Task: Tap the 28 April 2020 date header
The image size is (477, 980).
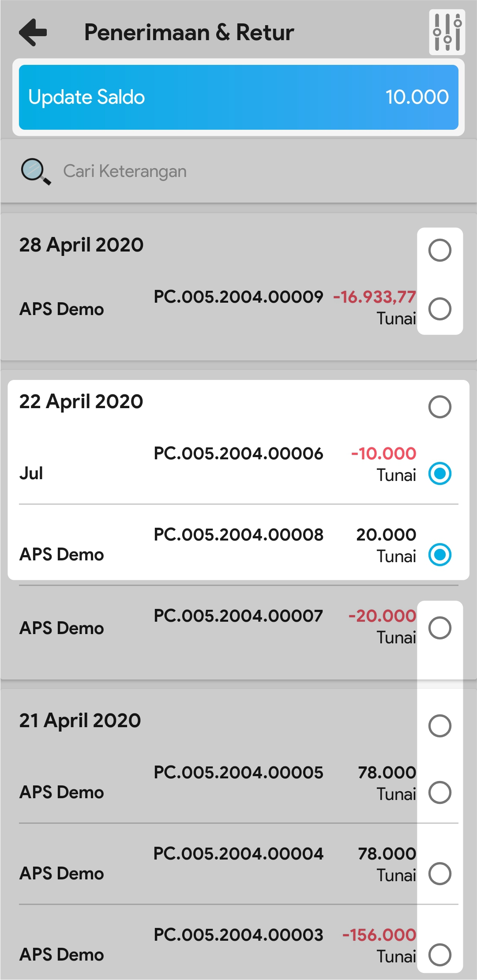Action: (82, 245)
